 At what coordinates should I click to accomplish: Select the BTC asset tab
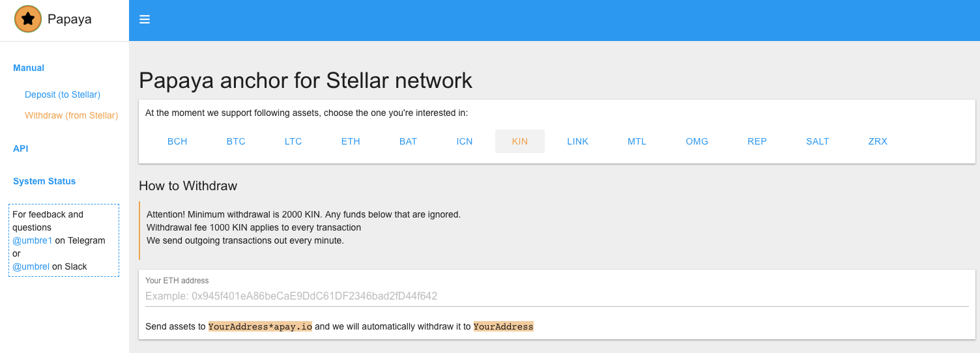pos(236,141)
